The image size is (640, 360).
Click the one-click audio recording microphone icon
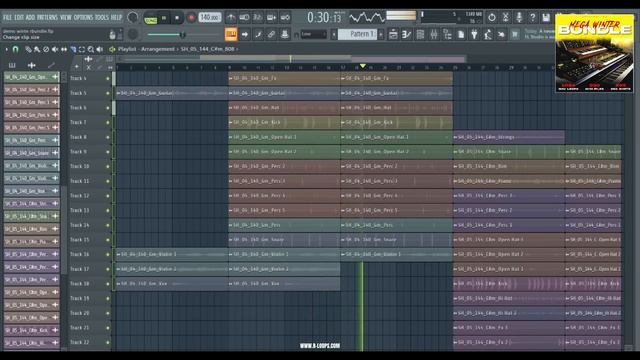pyautogui.click(x=519, y=18)
